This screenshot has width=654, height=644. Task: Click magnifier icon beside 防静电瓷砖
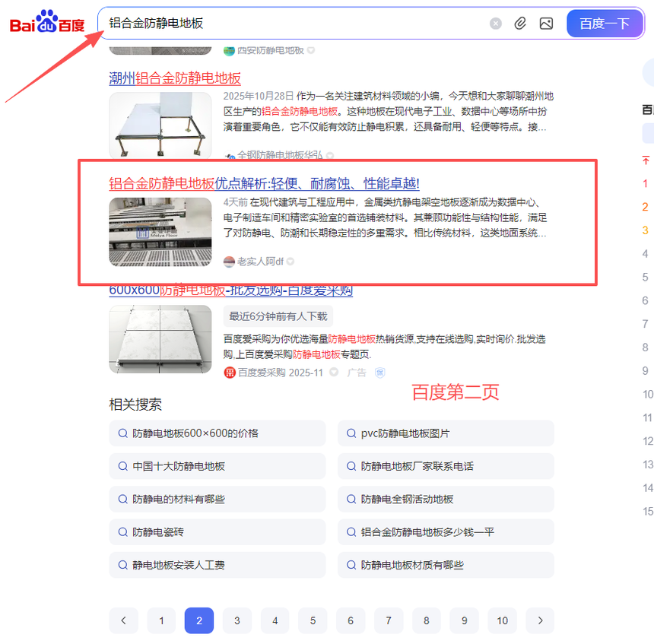[123, 531]
